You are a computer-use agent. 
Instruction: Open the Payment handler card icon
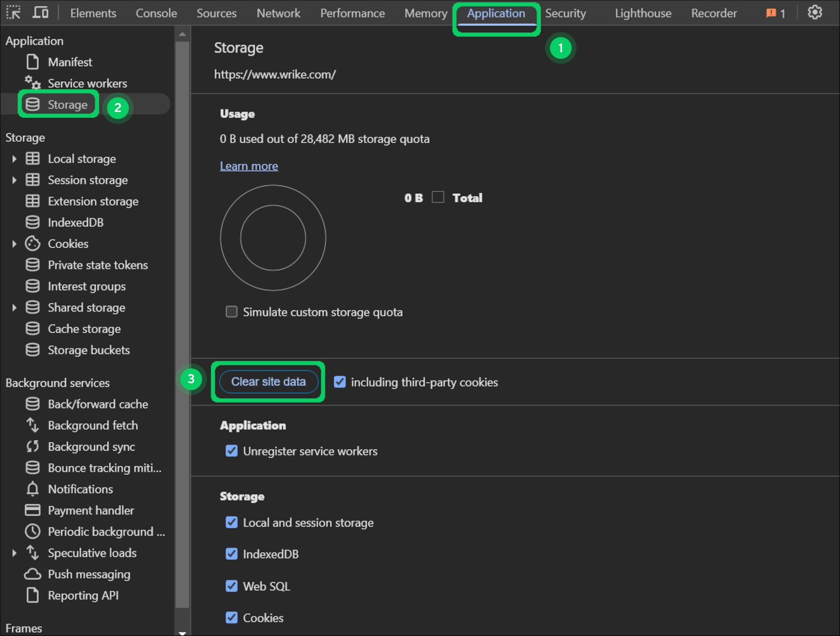coord(33,510)
